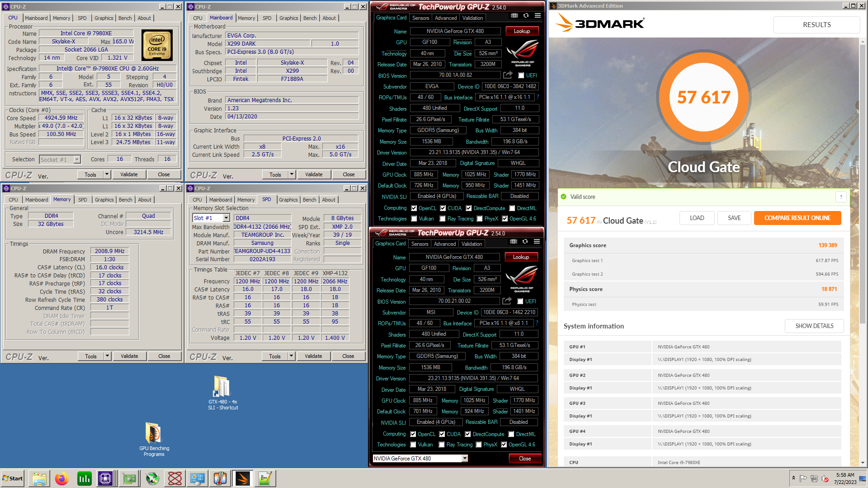Image resolution: width=868 pixels, height=488 pixels.
Task: Click the LOAD button in 3DMark
Action: point(697,218)
